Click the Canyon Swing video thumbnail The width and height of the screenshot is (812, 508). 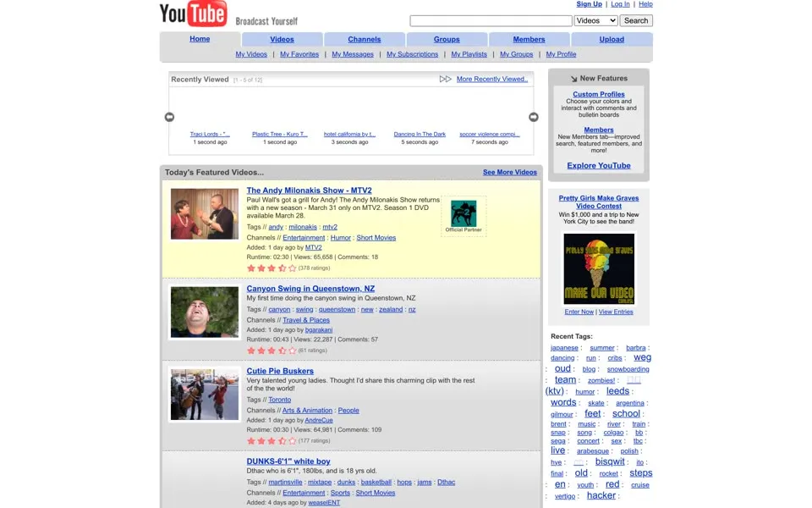pos(205,312)
